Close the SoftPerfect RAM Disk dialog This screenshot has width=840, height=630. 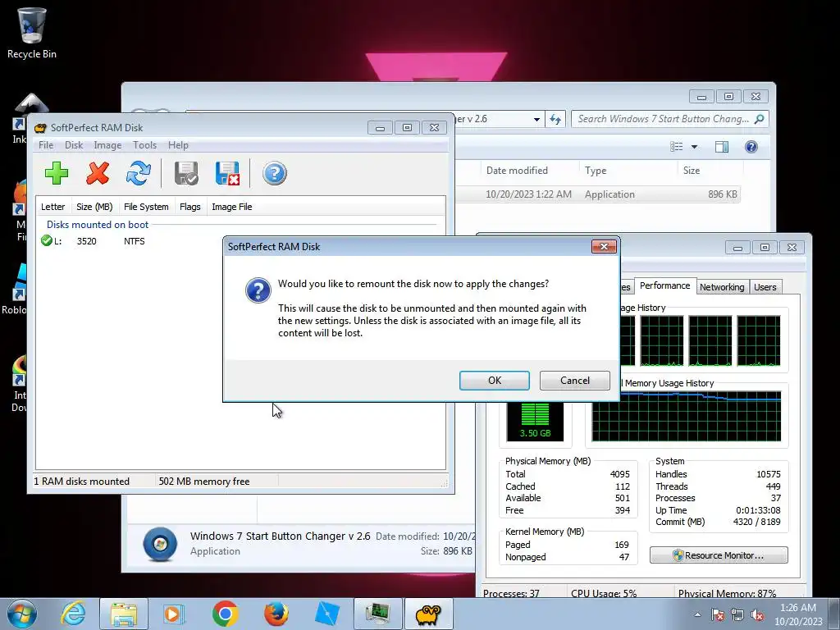coord(604,246)
